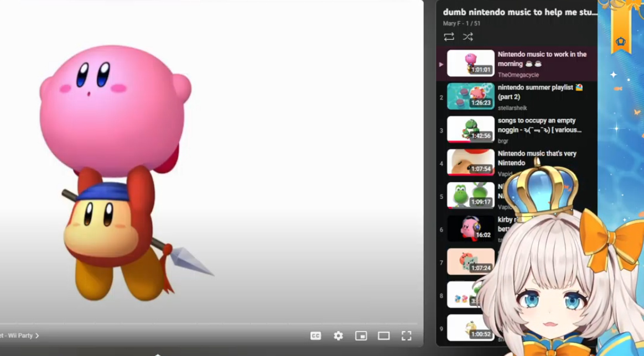Screen dimensions: 644x356
Task: Click the 1:26:23 summer playlist thumbnail
Action: [x=471, y=96]
